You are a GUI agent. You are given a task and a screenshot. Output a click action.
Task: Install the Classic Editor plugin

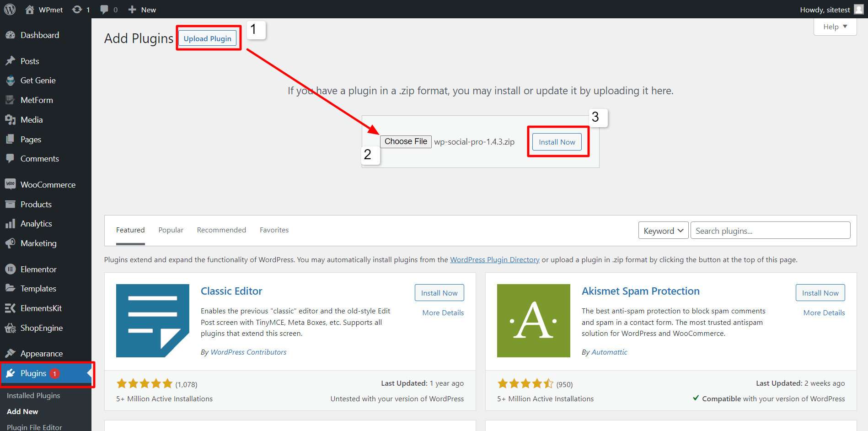(x=439, y=293)
